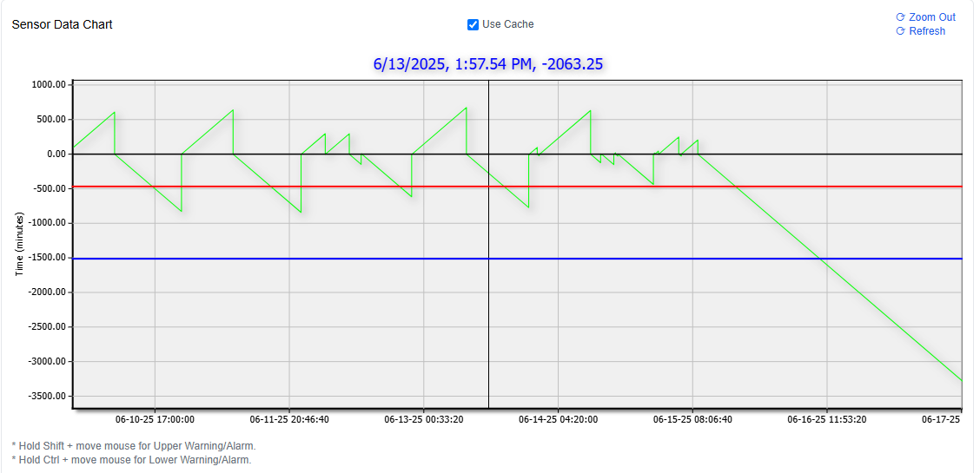Click the Sensor Data Chart title
This screenshot has height=473, width=980.
(x=62, y=24)
